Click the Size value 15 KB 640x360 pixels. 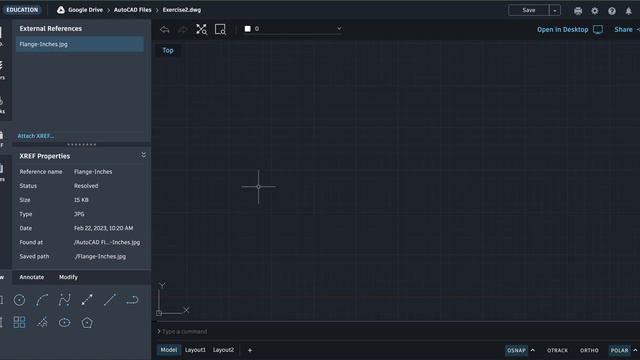pos(81,200)
